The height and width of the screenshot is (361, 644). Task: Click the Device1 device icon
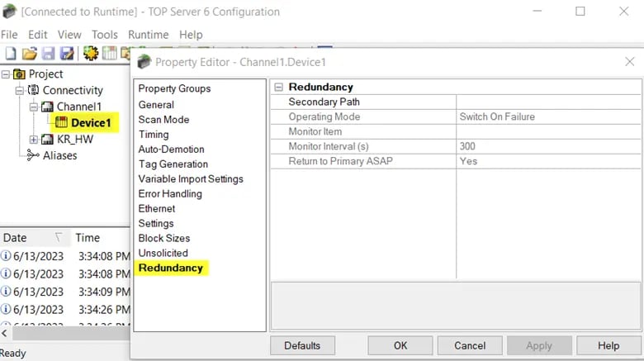pos(61,122)
